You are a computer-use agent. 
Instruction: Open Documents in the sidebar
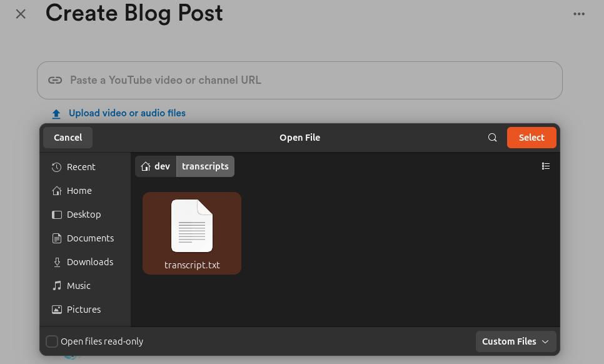(90, 238)
